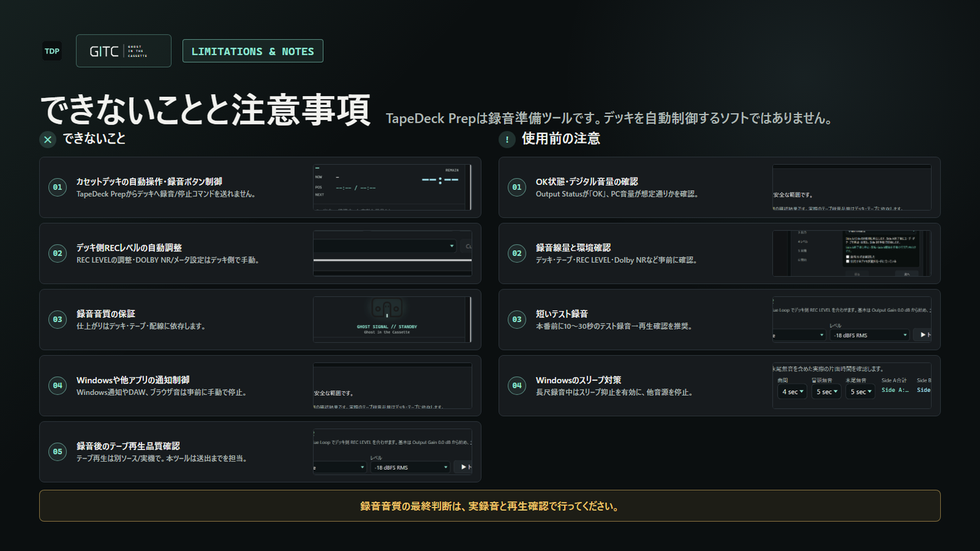This screenshot has height=551, width=980.
Task: Click the 短いテスト録音 card title
Action: click(x=562, y=314)
